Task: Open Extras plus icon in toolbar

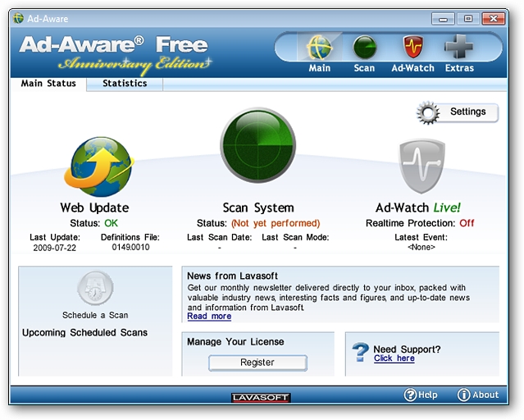Action: click(x=458, y=47)
